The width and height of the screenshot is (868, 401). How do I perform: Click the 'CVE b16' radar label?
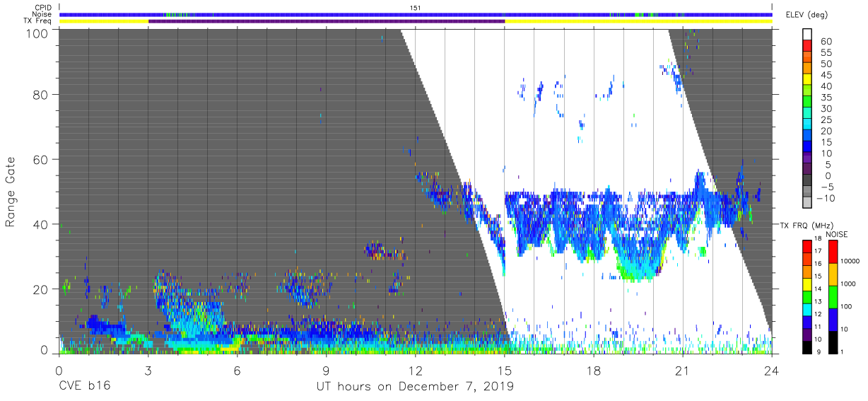tap(84, 386)
